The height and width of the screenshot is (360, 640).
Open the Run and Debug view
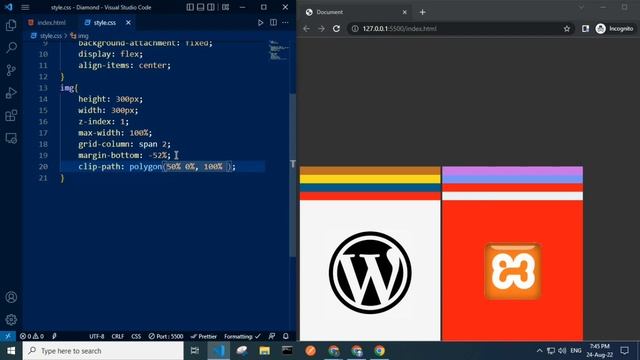pyautogui.click(x=11, y=93)
